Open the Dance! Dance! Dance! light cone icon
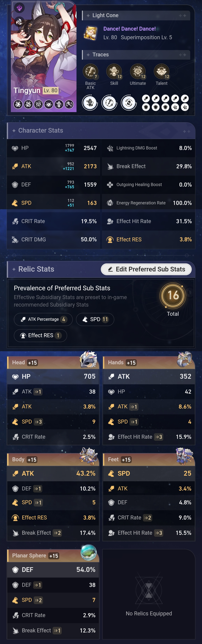The image size is (202, 644). [x=90, y=33]
